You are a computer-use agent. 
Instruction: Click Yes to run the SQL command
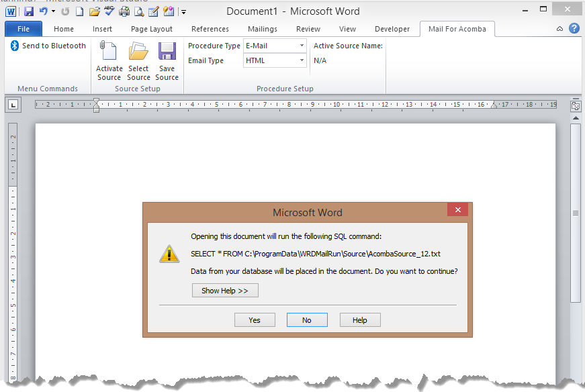click(x=255, y=320)
